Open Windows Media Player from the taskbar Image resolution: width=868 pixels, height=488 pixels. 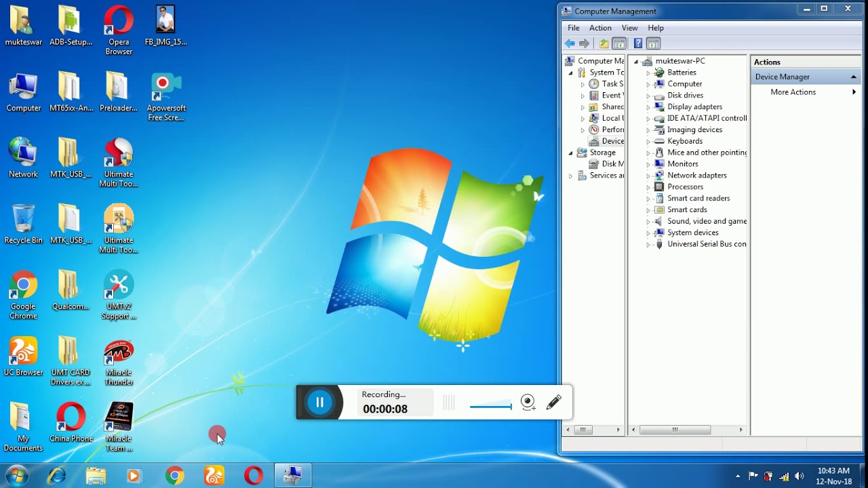134,476
